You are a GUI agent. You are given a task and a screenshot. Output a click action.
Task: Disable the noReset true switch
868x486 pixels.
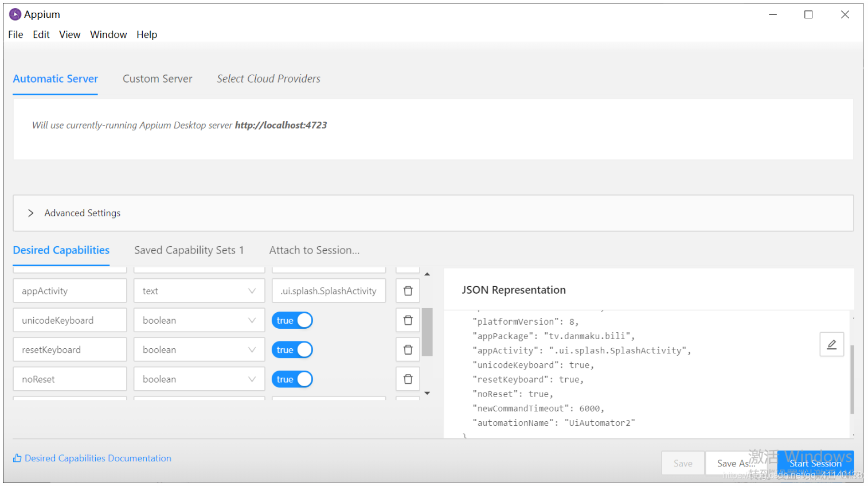tap(292, 379)
